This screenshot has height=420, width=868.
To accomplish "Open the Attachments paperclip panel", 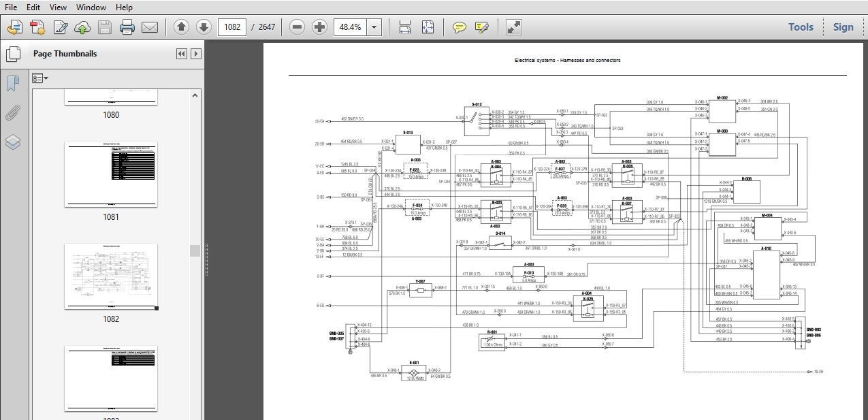I will coord(13,112).
